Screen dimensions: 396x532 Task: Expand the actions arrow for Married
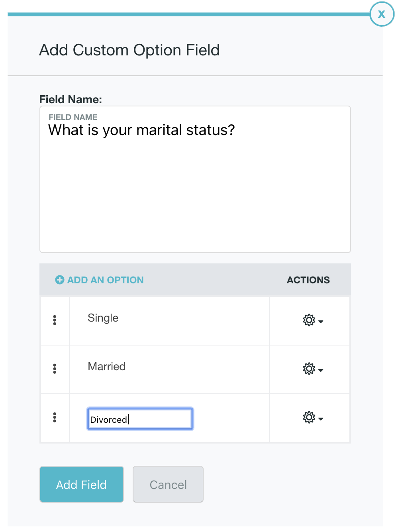pos(321,370)
